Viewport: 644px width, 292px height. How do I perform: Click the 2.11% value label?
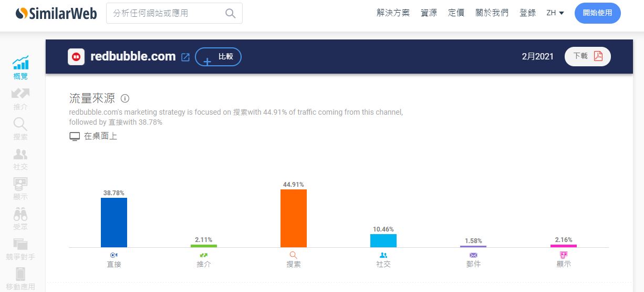(x=204, y=239)
